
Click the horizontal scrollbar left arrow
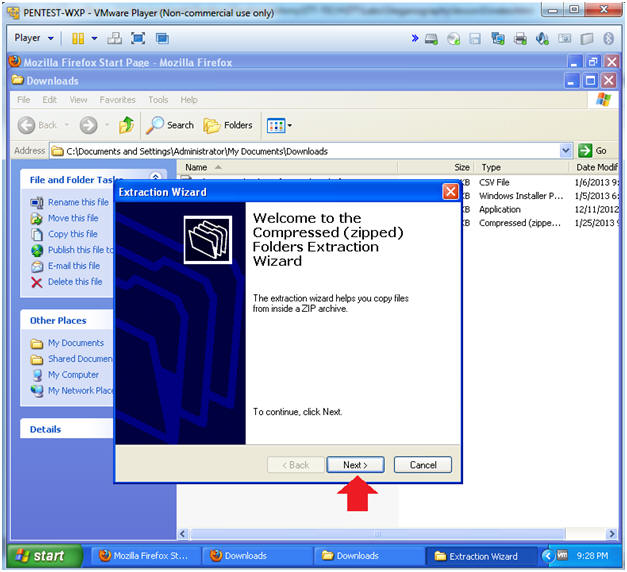pyautogui.click(x=183, y=534)
